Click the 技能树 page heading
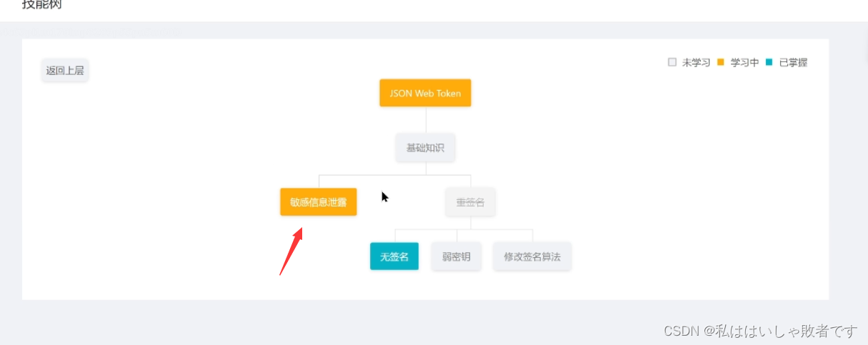868x345 pixels. (41, 5)
